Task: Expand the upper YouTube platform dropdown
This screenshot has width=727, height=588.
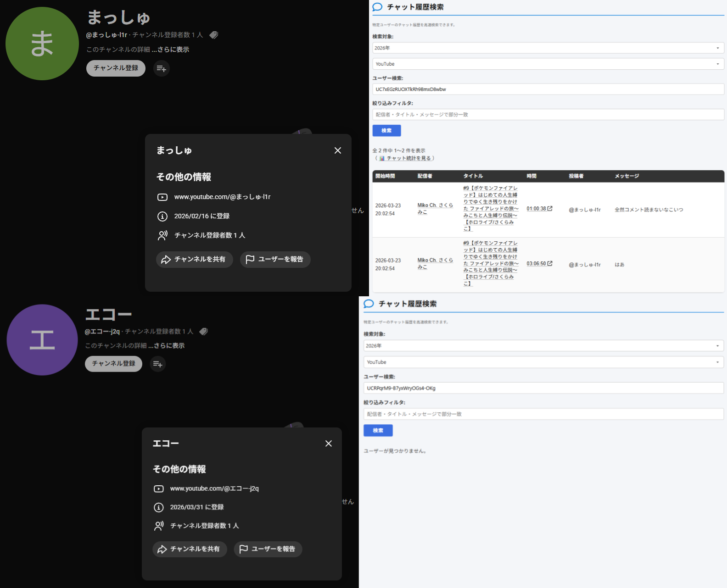Action: [x=548, y=64]
